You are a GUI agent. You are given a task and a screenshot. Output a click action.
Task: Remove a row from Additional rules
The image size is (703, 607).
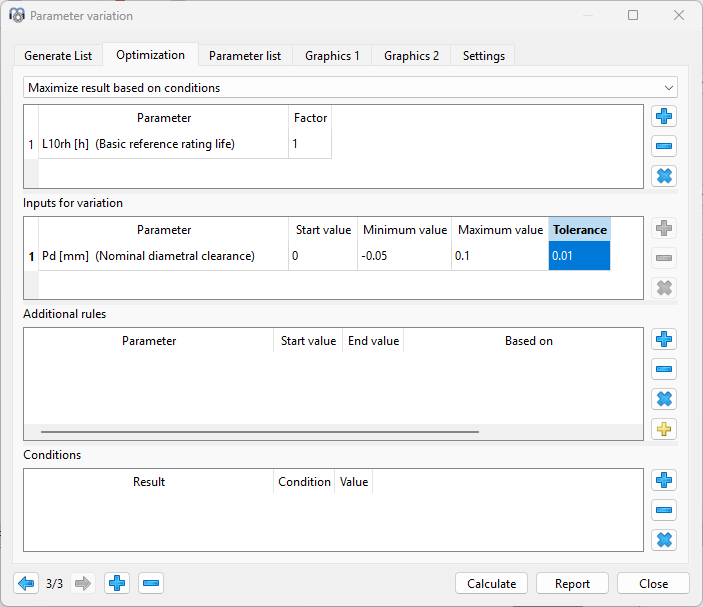664,369
